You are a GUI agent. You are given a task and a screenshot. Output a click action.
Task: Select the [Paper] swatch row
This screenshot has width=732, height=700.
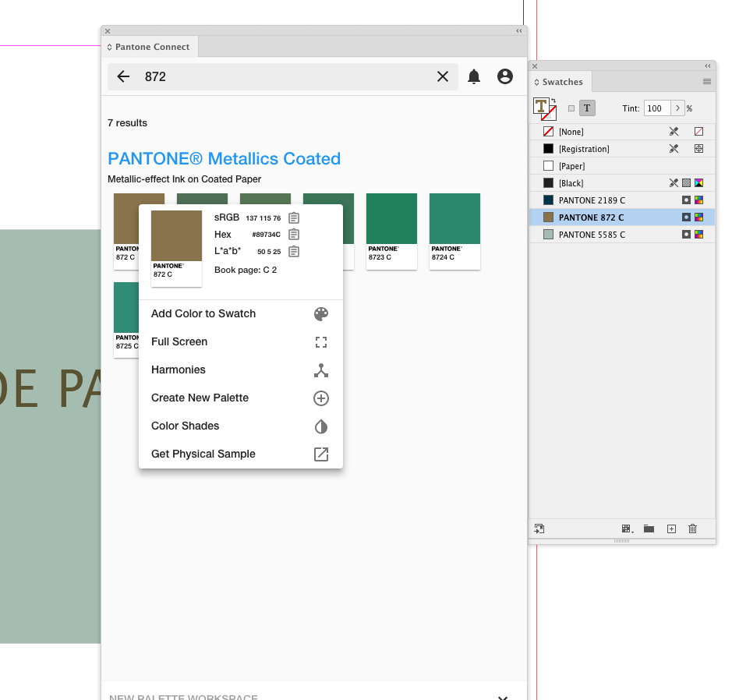[622, 166]
